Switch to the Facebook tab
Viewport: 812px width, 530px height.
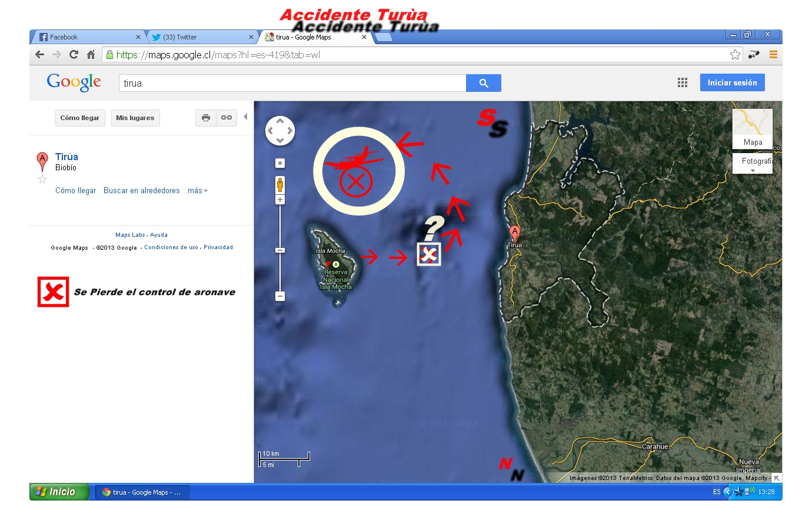[x=88, y=37]
